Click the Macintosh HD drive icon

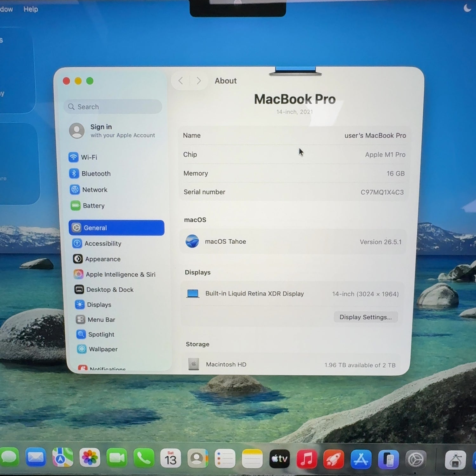(x=194, y=364)
